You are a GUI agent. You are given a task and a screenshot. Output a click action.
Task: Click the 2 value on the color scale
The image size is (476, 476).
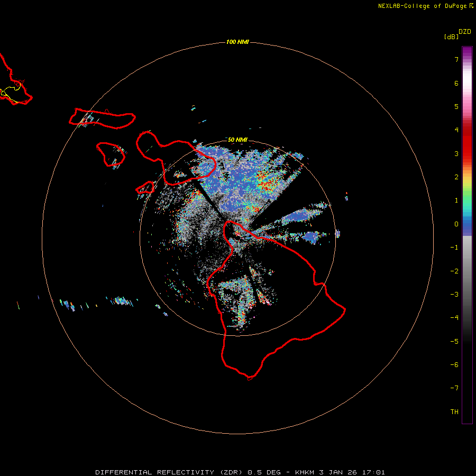(x=456, y=177)
